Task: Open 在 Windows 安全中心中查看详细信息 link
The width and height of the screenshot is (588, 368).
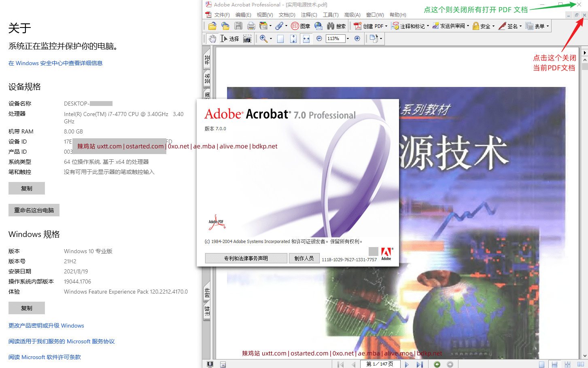Action: click(x=55, y=63)
